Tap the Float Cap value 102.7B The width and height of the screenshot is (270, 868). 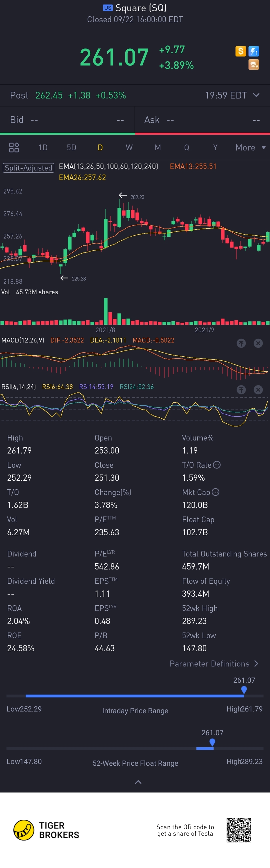pos(195,532)
